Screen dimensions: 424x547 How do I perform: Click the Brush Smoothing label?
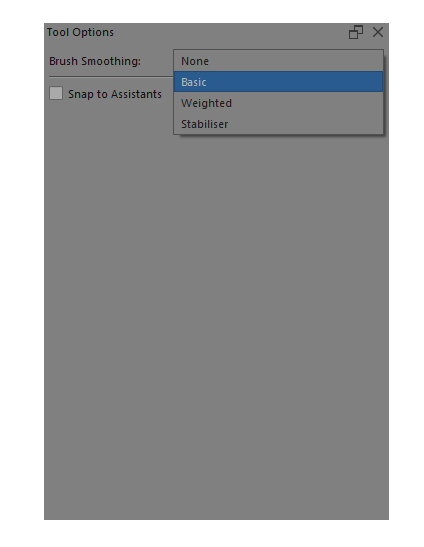(95, 61)
